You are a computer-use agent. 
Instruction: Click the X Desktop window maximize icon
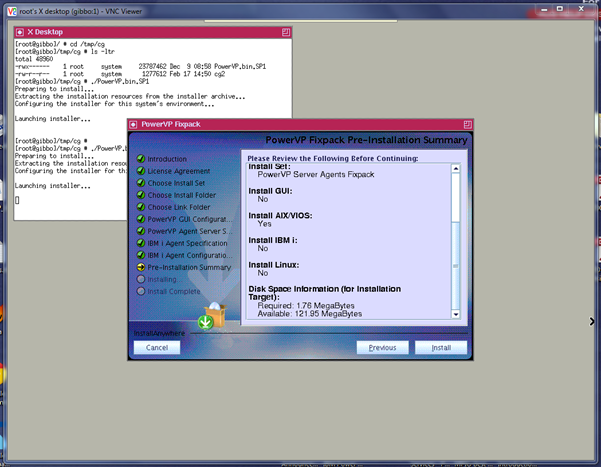point(286,32)
